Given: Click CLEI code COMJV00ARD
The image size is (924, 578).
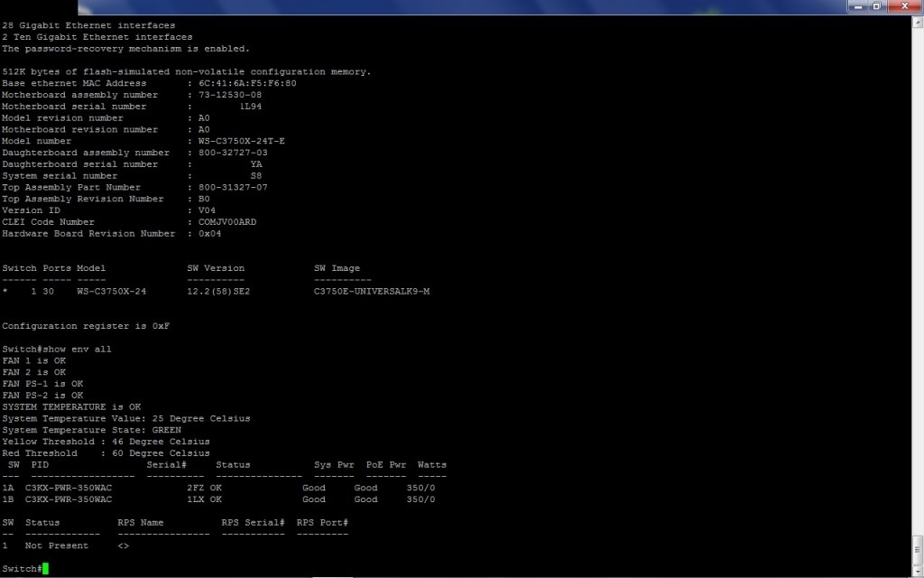Looking at the screenshot, I should coord(227,222).
